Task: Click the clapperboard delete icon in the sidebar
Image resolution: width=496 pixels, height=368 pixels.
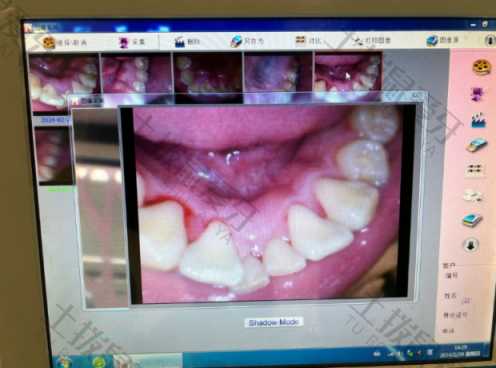Action: 478,120
